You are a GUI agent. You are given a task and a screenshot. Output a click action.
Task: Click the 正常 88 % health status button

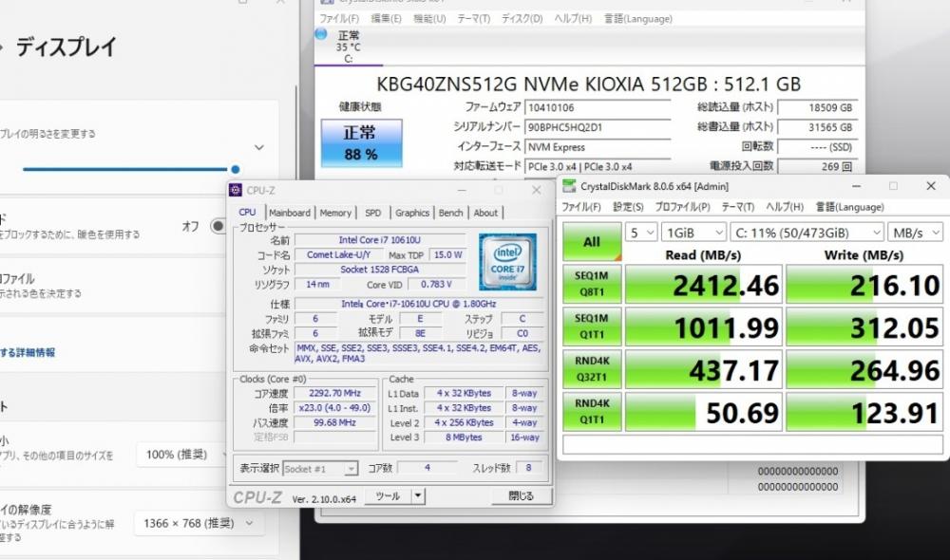point(361,143)
